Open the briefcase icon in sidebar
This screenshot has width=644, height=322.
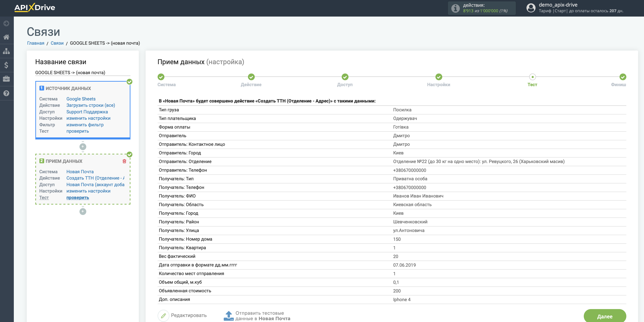[x=7, y=79]
